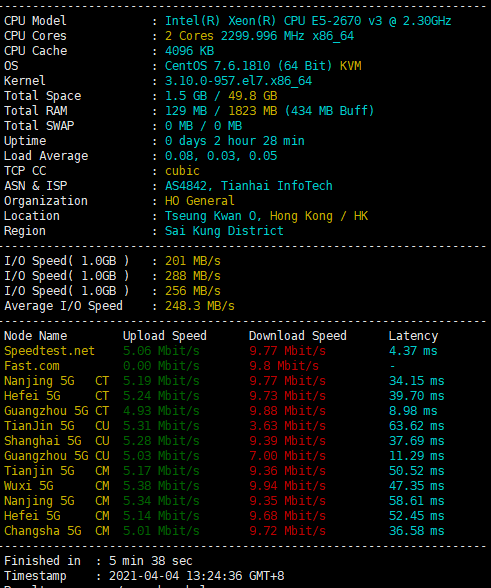Select the AS4842, Tianhai InfoTech text
The image size is (491, 588).
(249, 186)
